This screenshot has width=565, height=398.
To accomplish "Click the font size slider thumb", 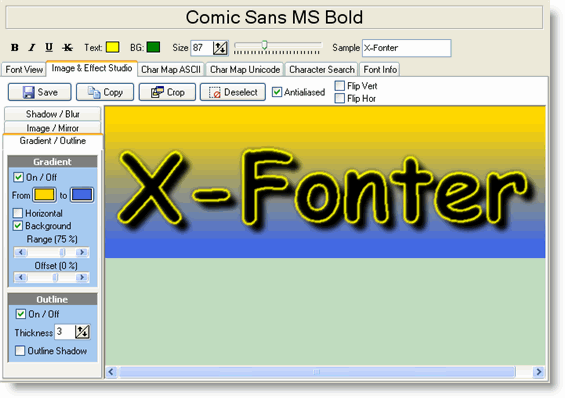I will (264, 45).
